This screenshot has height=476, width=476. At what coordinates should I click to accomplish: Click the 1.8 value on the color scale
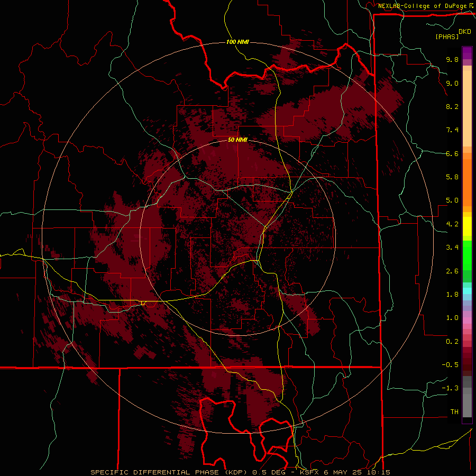tap(452, 295)
